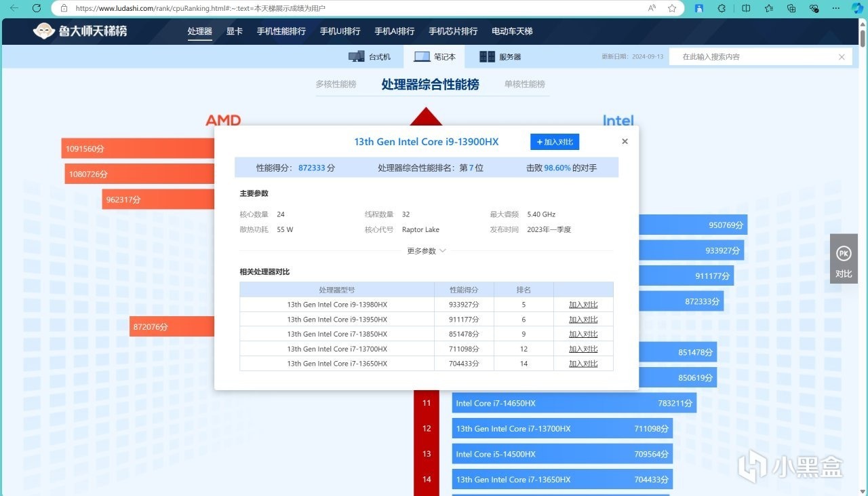Select the Intel 911177分 bar

click(686, 275)
